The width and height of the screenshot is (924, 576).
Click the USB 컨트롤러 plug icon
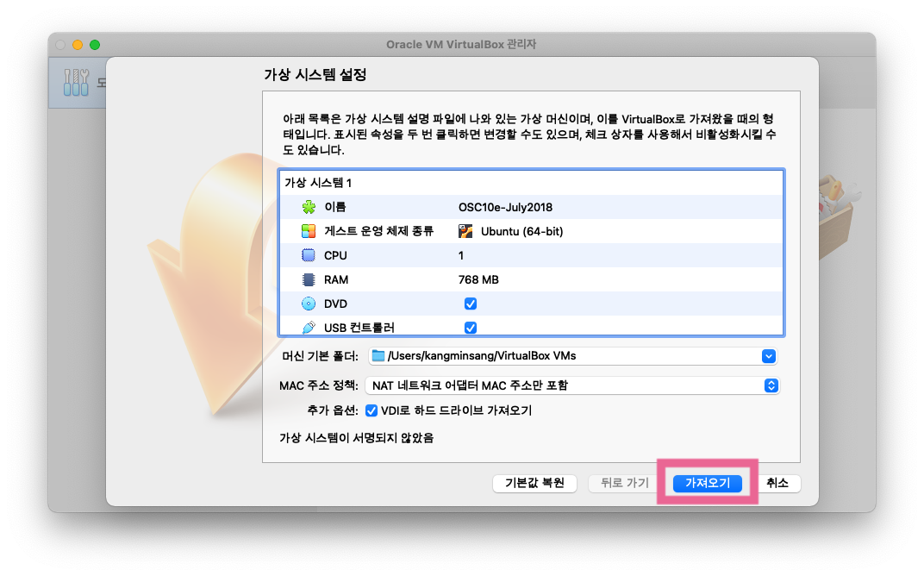[309, 327]
